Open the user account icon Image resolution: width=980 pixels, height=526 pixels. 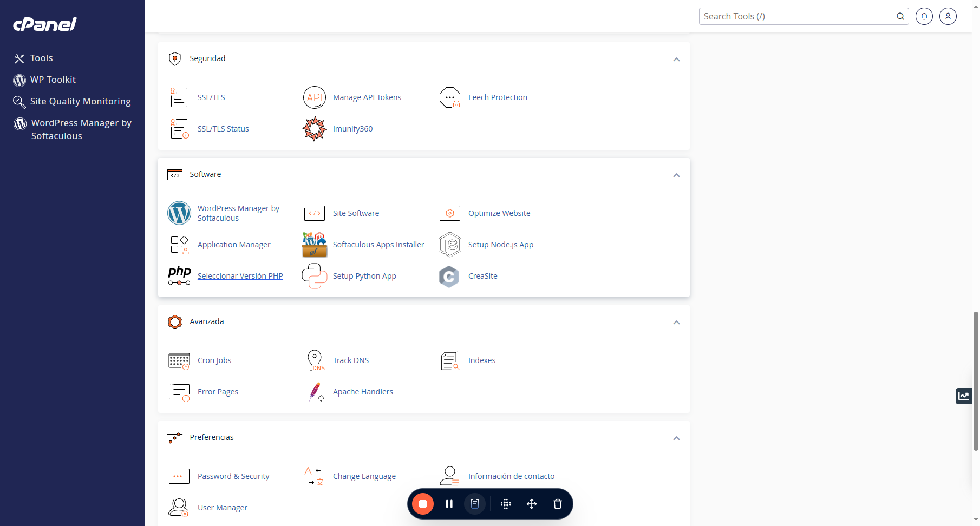click(948, 16)
